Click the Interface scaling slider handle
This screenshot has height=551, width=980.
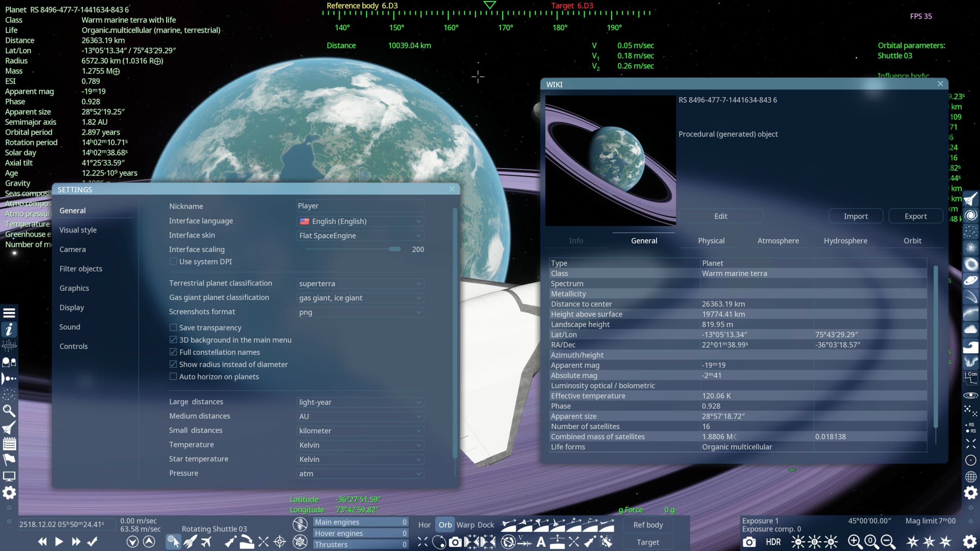pyautogui.click(x=394, y=249)
